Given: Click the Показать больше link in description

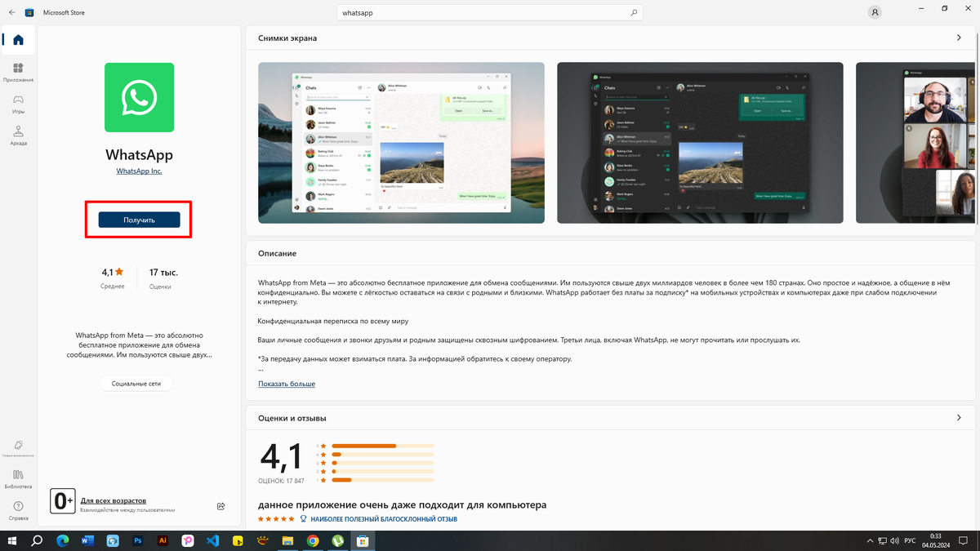Looking at the screenshot, I should pyautogui.click(x=287, y=384).
